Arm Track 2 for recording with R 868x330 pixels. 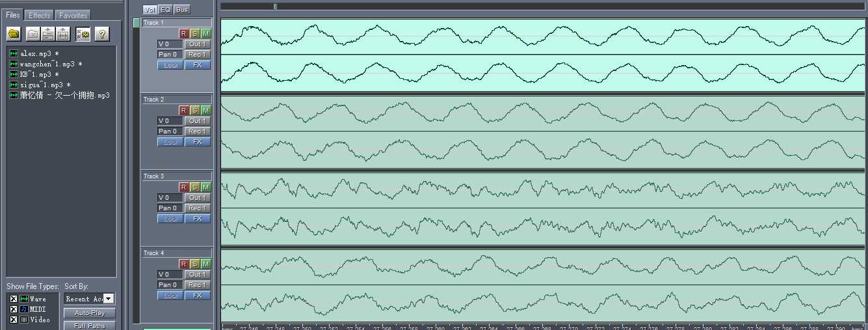tap(184, 110)
